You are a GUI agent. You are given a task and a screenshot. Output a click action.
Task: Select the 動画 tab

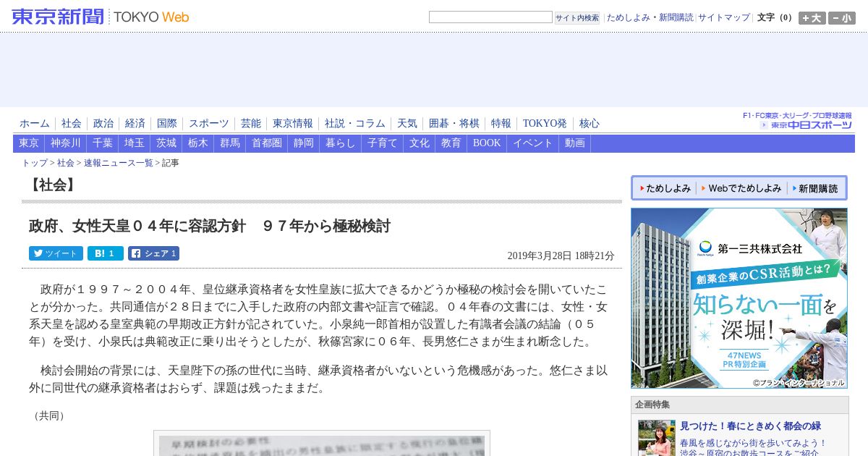(575, 143)
